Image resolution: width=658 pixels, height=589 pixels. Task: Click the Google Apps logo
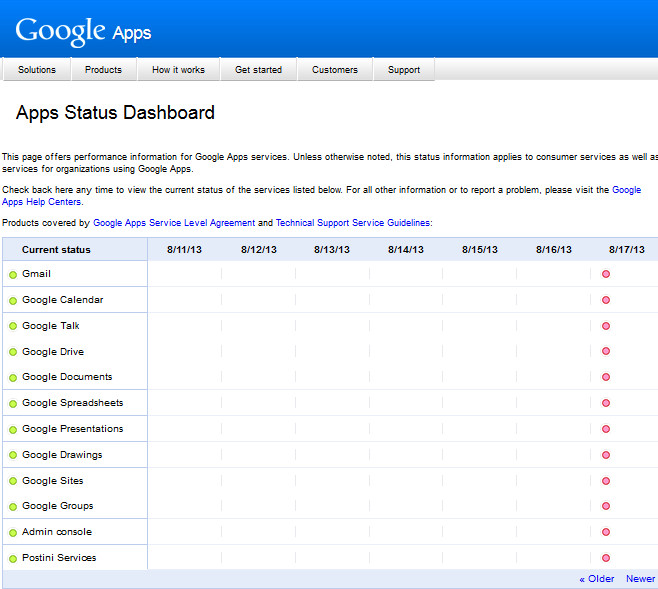83,31
